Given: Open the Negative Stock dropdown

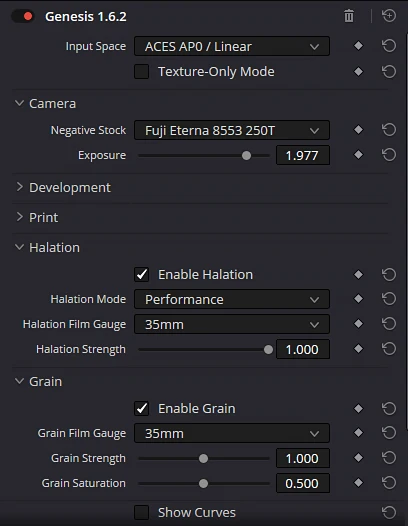Looking at the screenshot, I should point(232,130).
